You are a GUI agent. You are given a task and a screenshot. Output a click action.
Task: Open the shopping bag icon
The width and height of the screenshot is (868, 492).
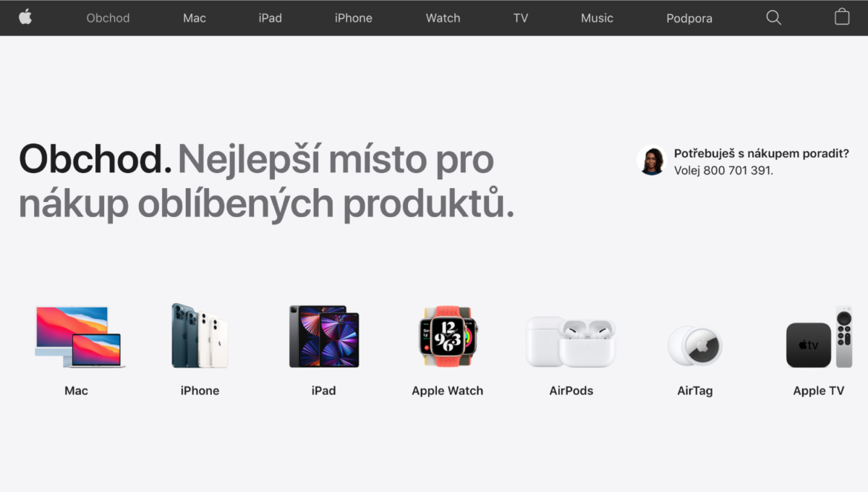[842, 17]
